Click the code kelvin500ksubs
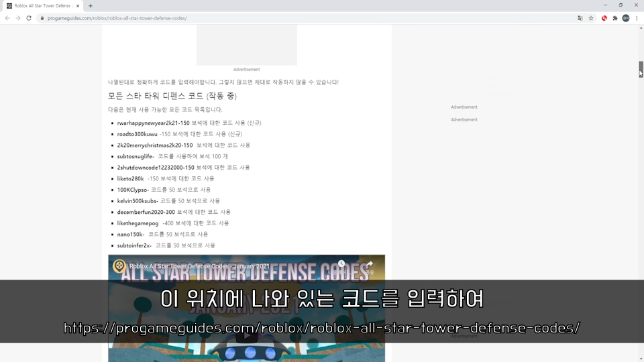Screen dimensions: 644x362 [137, 200]
